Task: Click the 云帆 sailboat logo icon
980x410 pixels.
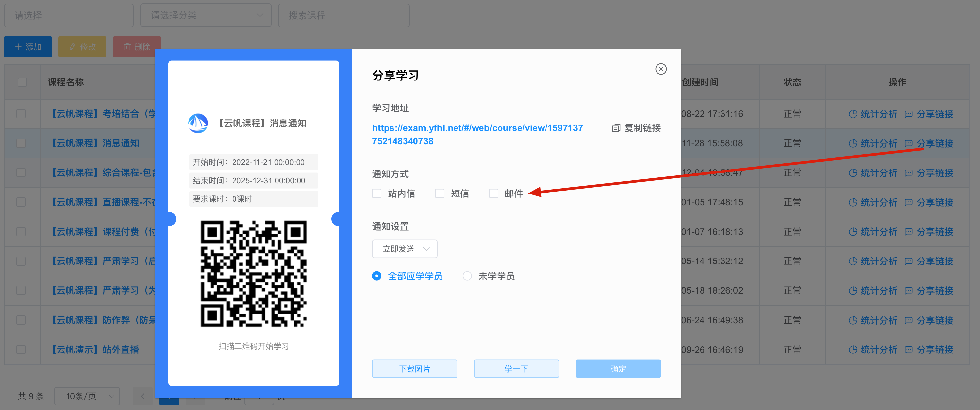Action: point(198,123)
